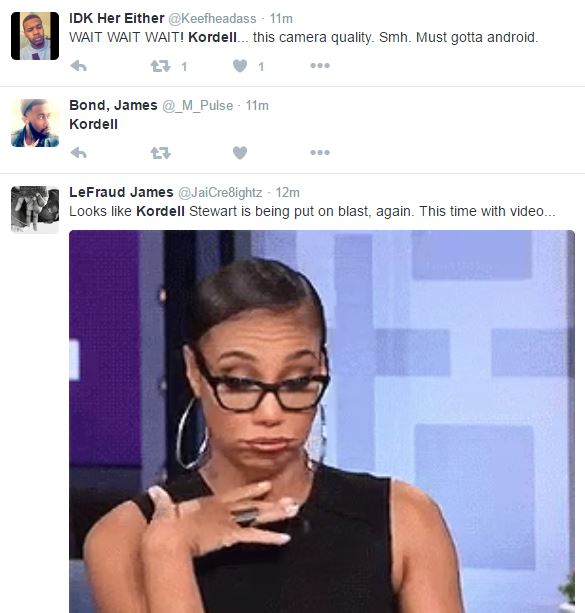This screenshot has width=585, height=613.
Task: Open Bond, James display name link
Action: [x=113, y=105]
